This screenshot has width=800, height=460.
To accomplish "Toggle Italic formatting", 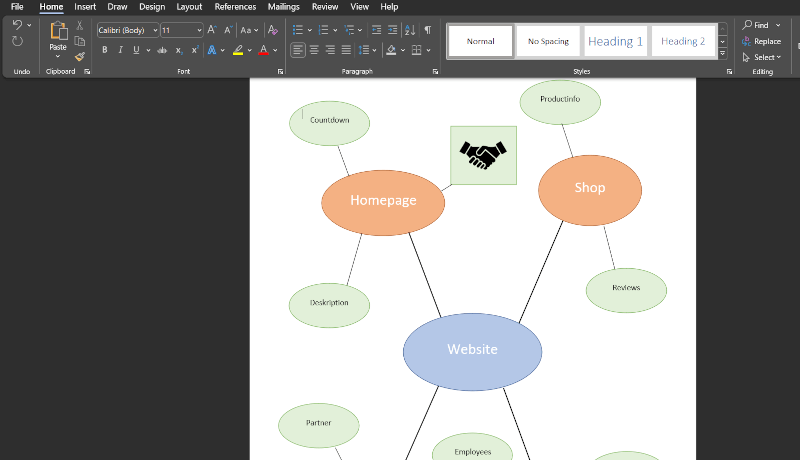I will 120,50.
